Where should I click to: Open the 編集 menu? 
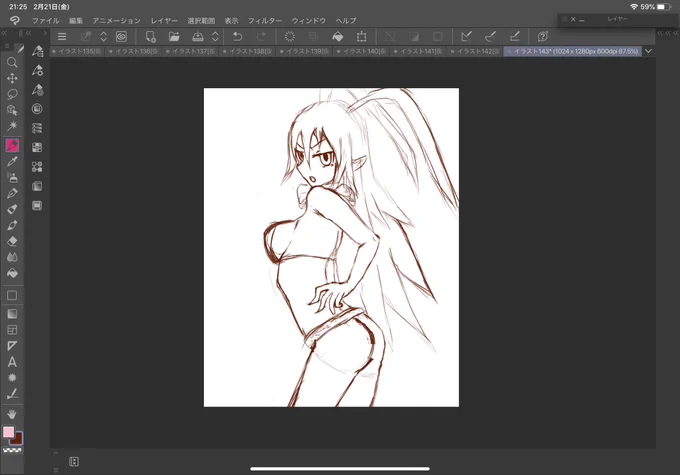click(x=76, y=20)
